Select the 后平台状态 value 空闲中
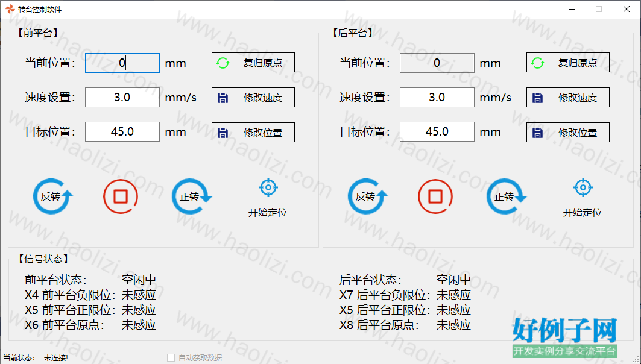641x364 pixels. [454, 280]
